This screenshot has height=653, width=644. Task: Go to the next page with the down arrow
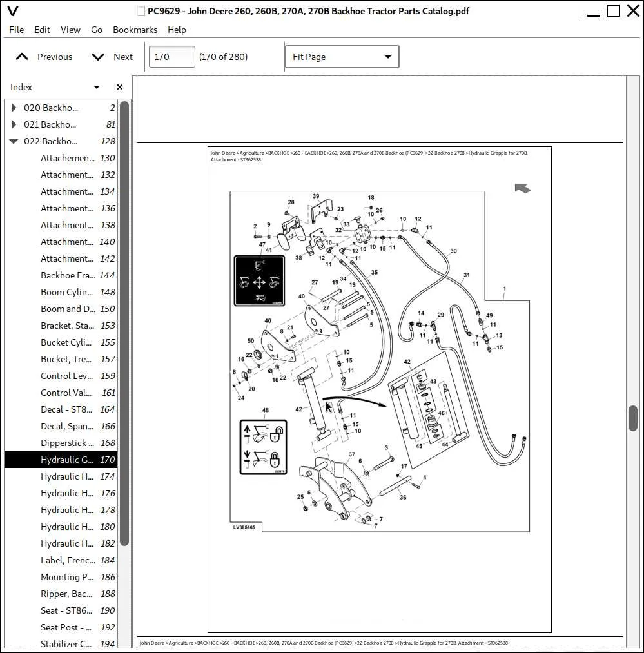coord(98,57)
